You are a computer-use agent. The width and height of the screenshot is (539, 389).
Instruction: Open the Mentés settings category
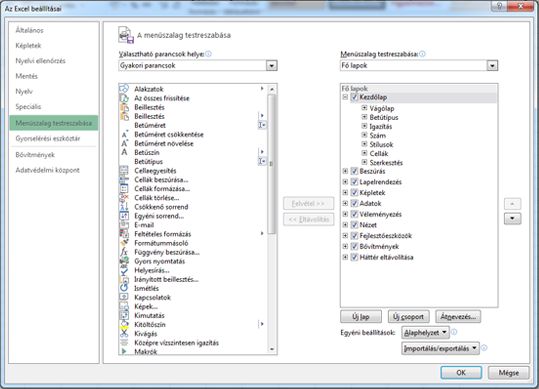coord(26,76)
